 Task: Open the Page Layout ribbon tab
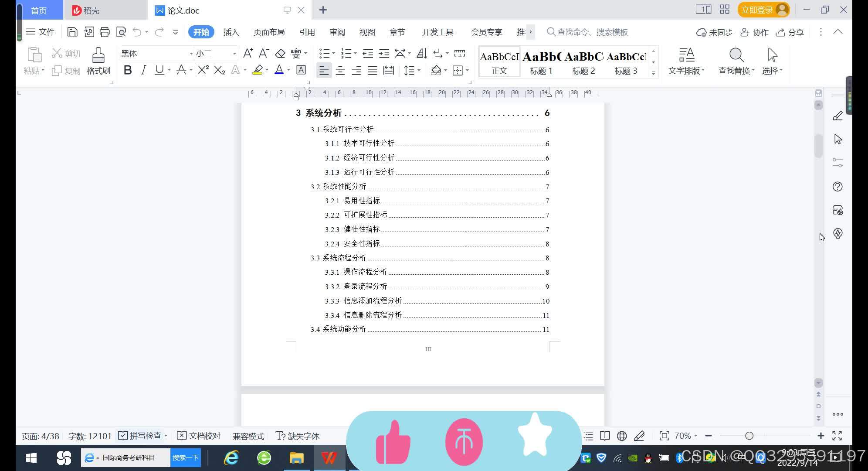(x=269, y=32)
